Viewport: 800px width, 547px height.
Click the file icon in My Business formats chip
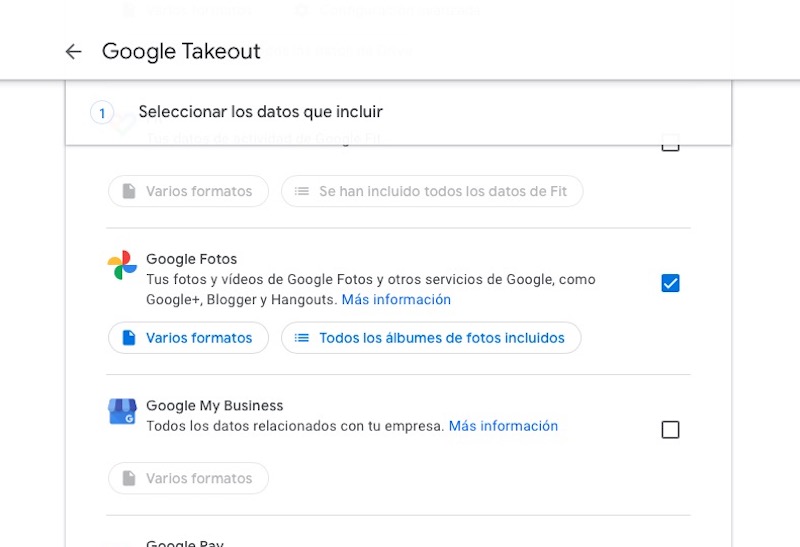point(128,478)
